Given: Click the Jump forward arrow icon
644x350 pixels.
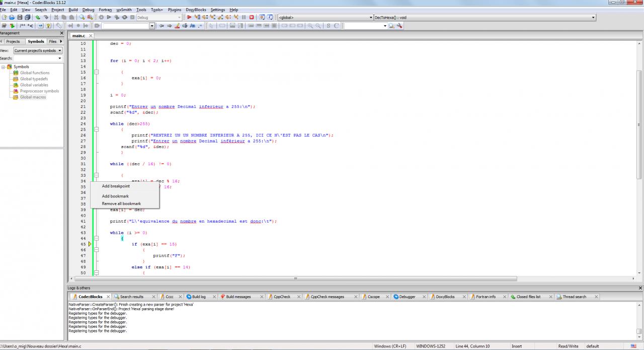Looking at the screenshot, I should tap(169, 25).
